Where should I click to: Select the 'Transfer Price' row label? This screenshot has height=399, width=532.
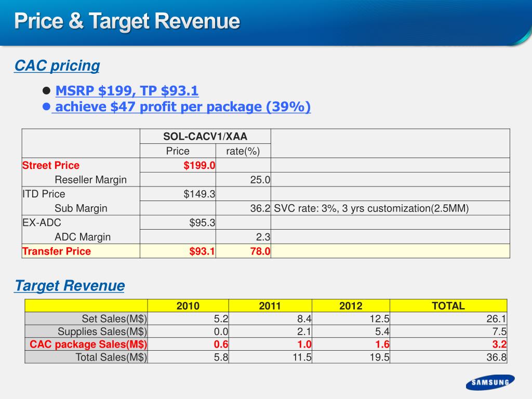pyautogui.click(x=57, y=251)
